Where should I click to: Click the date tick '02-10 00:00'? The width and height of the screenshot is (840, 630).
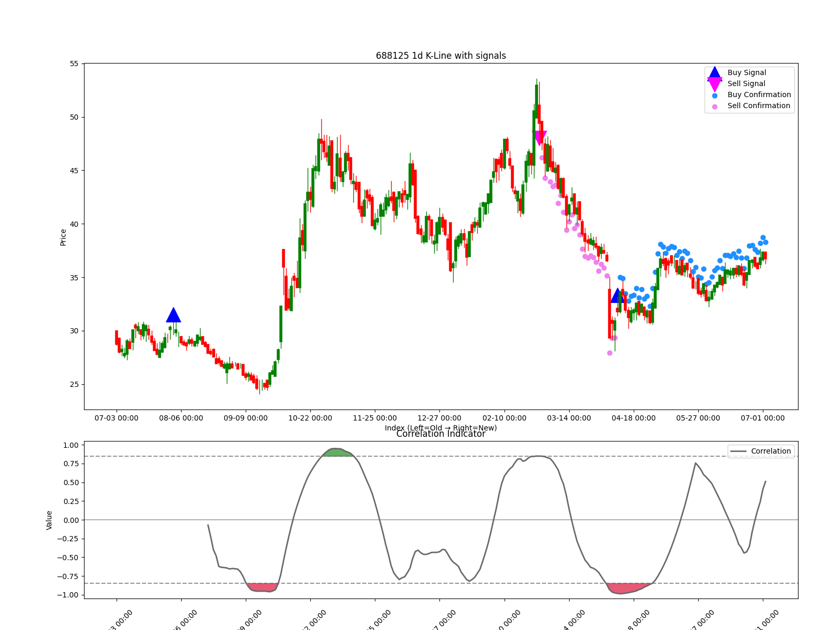(x=505, y=418)
